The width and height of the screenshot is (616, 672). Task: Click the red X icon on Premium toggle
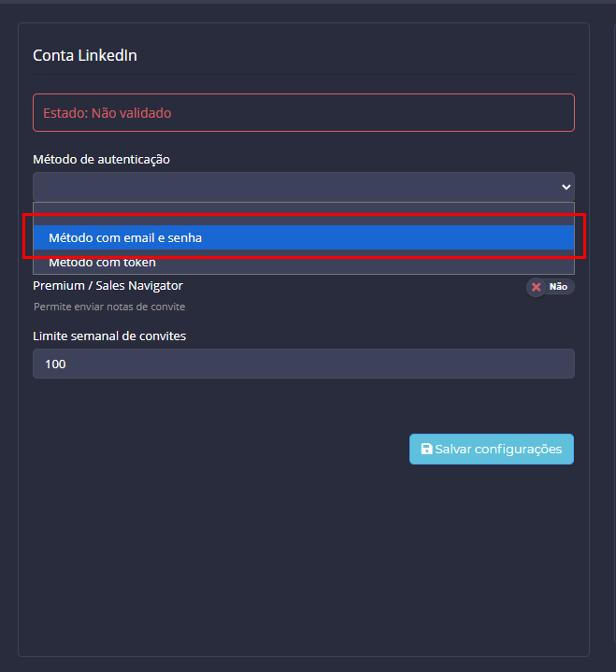(537, 287)
